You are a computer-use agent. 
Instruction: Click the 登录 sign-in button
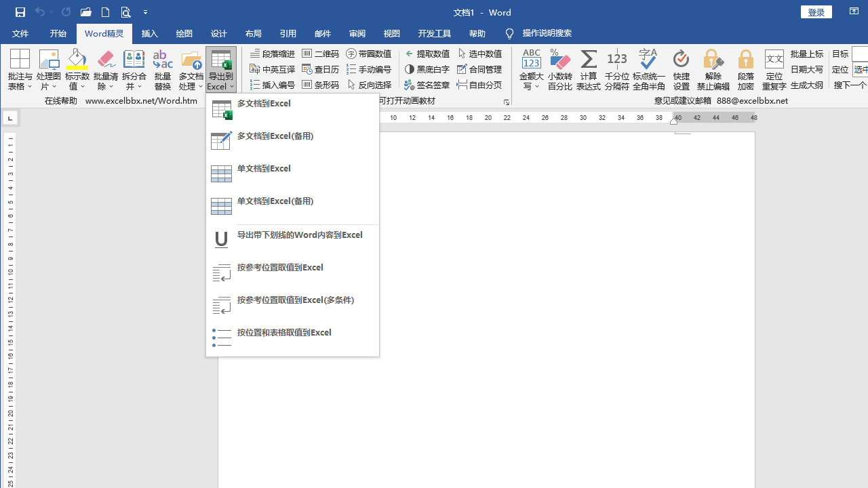(x=816, y=12)
